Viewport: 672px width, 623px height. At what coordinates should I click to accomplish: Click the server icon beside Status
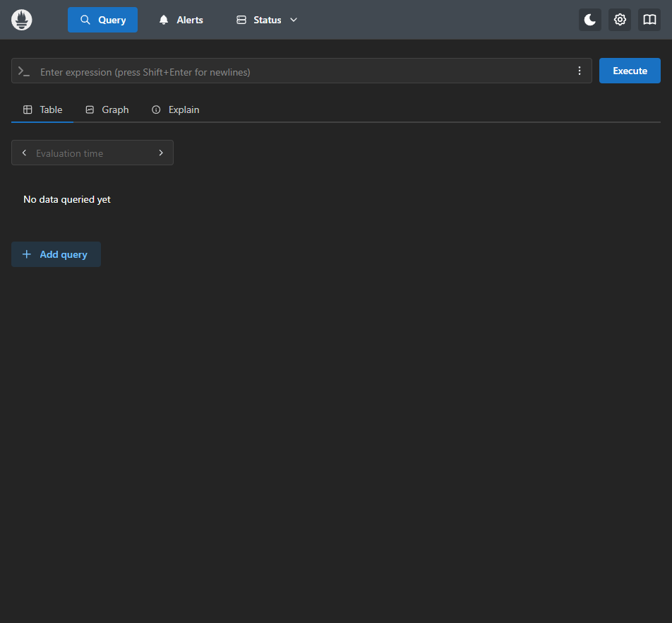tap(241, 20)
